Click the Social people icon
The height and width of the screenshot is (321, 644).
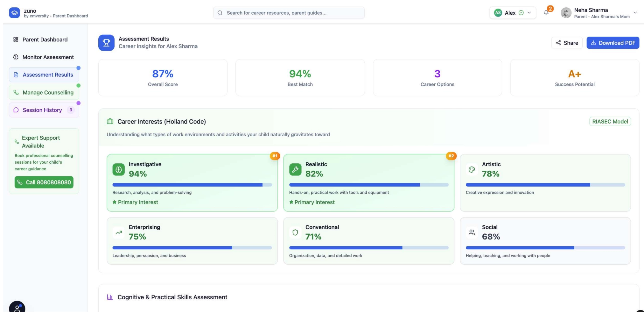coord(472,232)
